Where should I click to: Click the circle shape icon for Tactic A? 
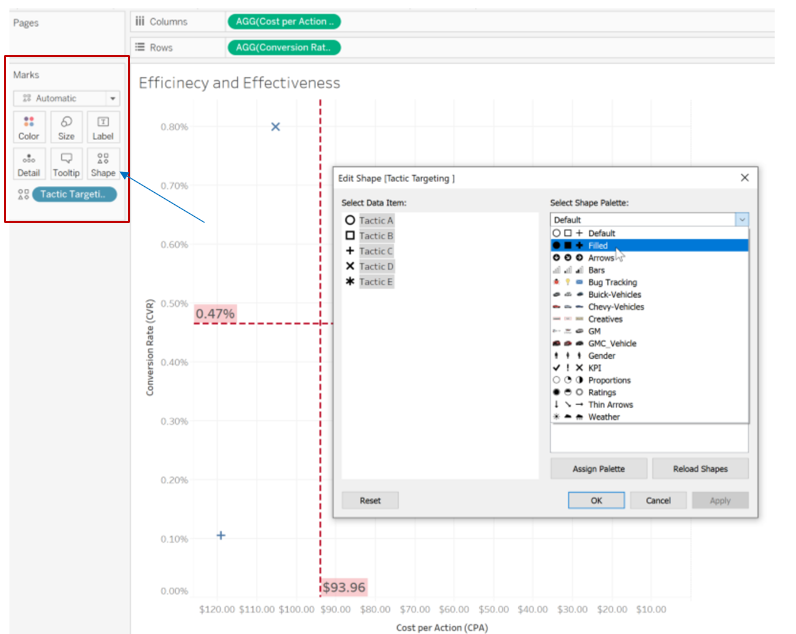(350, 220)
